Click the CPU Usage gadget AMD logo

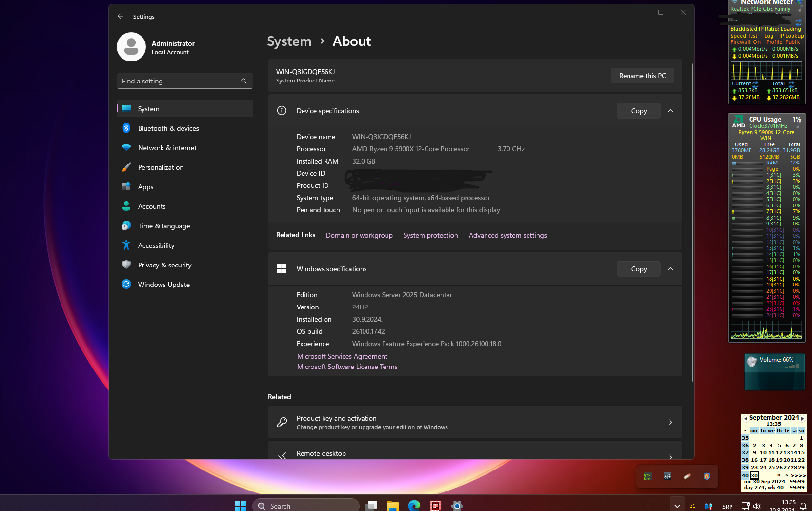pos(739,122)
